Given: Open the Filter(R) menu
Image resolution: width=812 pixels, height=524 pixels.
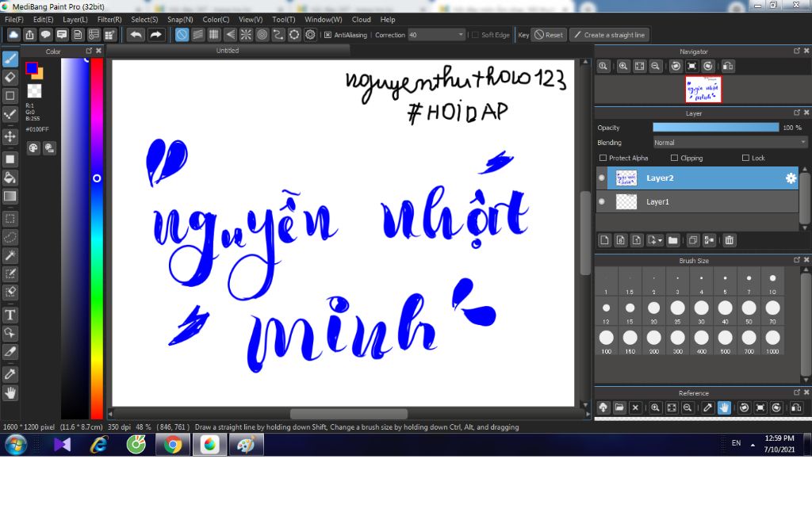Looking at the screenshot, I should (109, 19).
